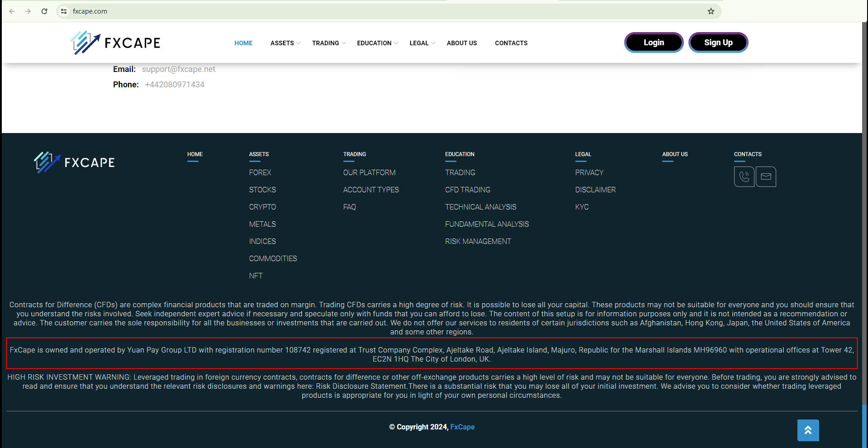Click the Login button
This screenshot has width=868, height=448.
click(654, 43)
